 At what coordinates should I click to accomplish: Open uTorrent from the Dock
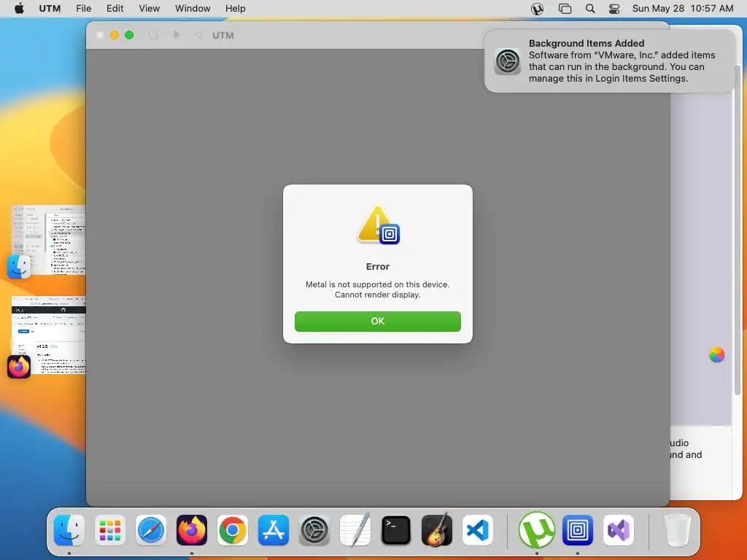(537, 530)
